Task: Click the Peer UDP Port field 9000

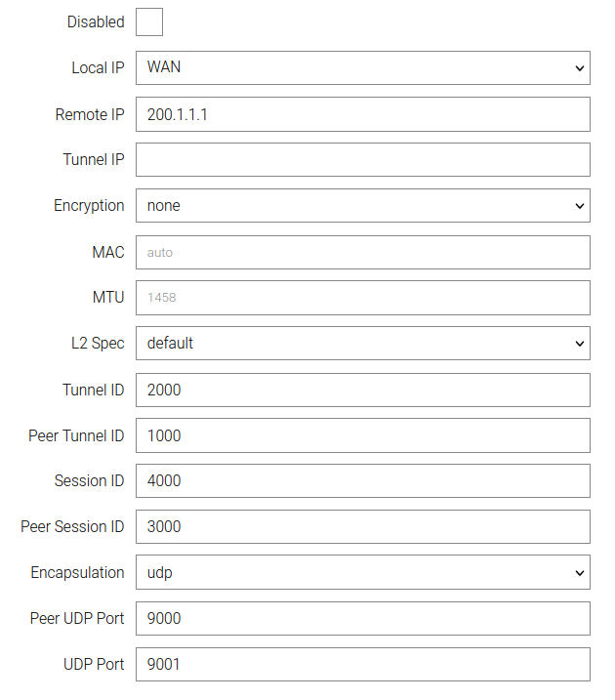Action: point(362,619)
